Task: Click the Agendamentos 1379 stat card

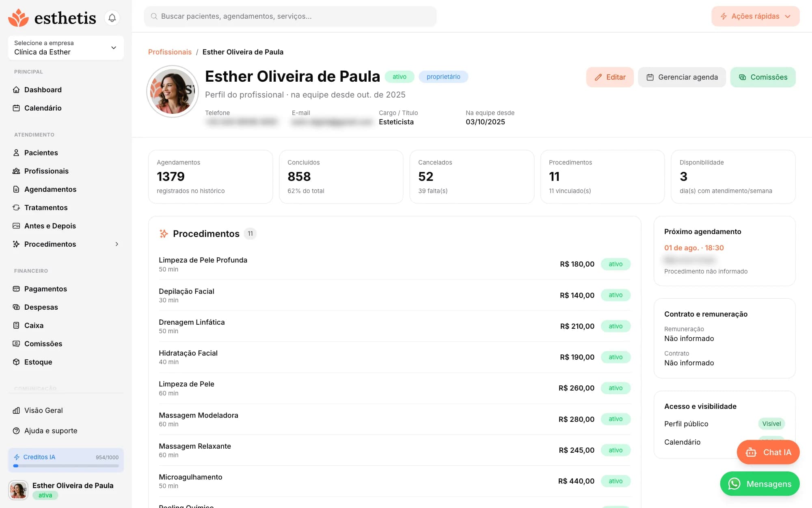Action: 210,177
